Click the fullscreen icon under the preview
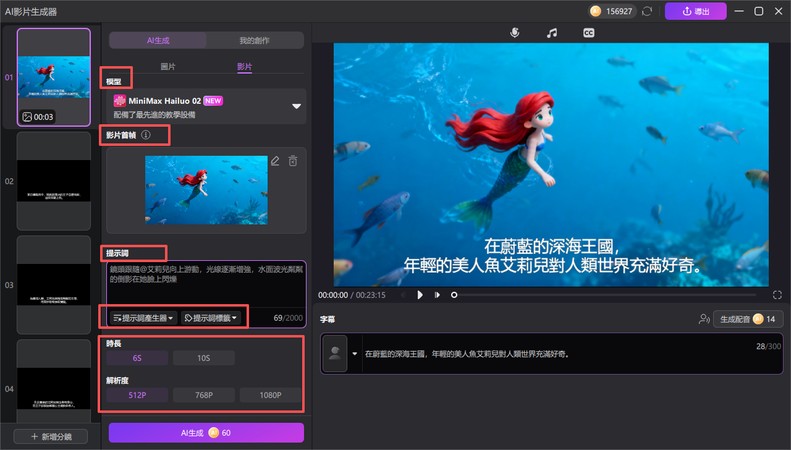This screenshot has width=791, height=450. (777, 295)
